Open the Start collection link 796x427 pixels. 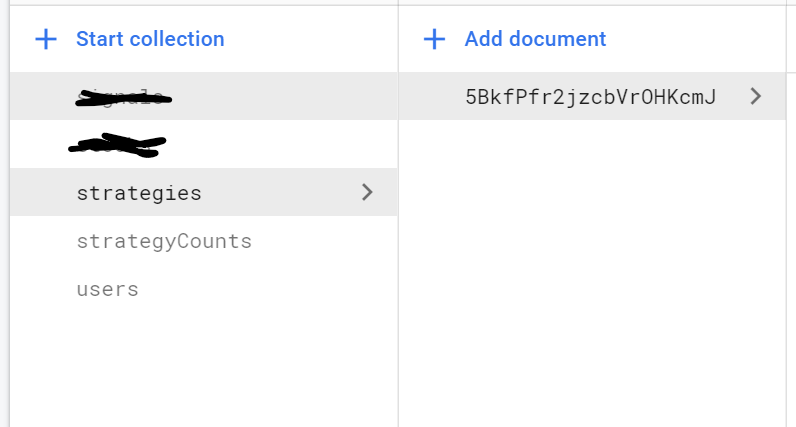click(x=150, y=39)
